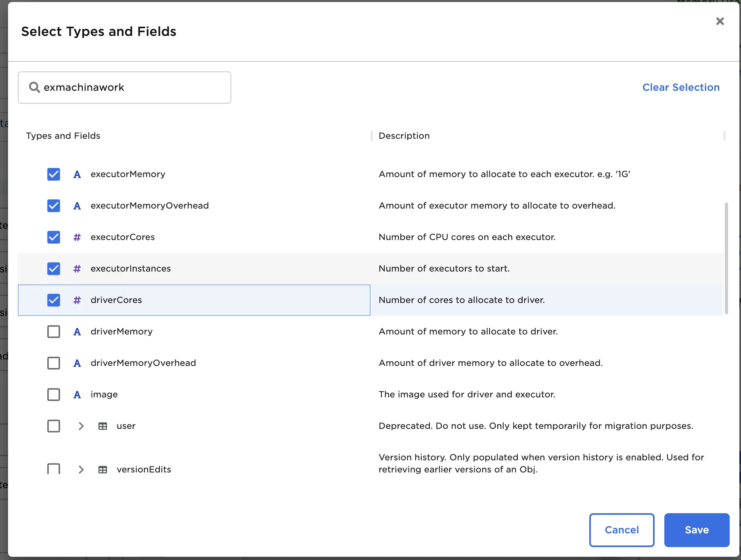Viewport: 741px width, 560px height.
Task: Click hash icon next to driverCores
Action: pyautogui.click(x=77, y=300)
